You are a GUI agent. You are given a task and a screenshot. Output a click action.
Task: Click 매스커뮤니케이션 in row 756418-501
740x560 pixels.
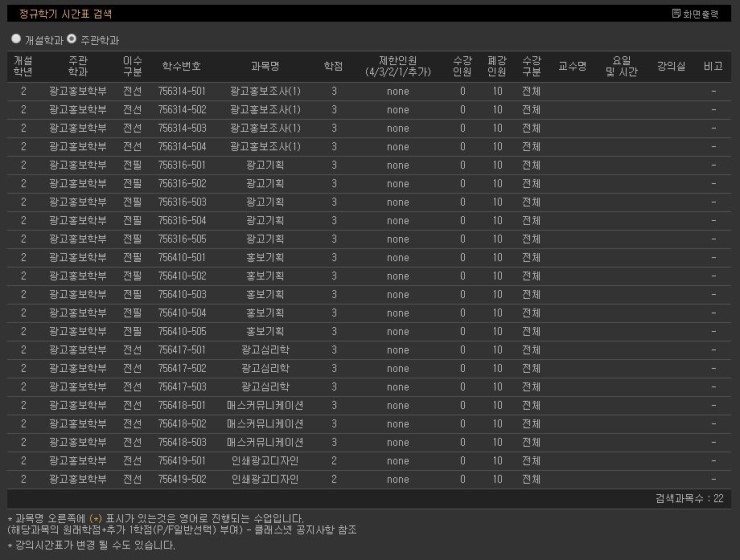(x=265, y=405)
